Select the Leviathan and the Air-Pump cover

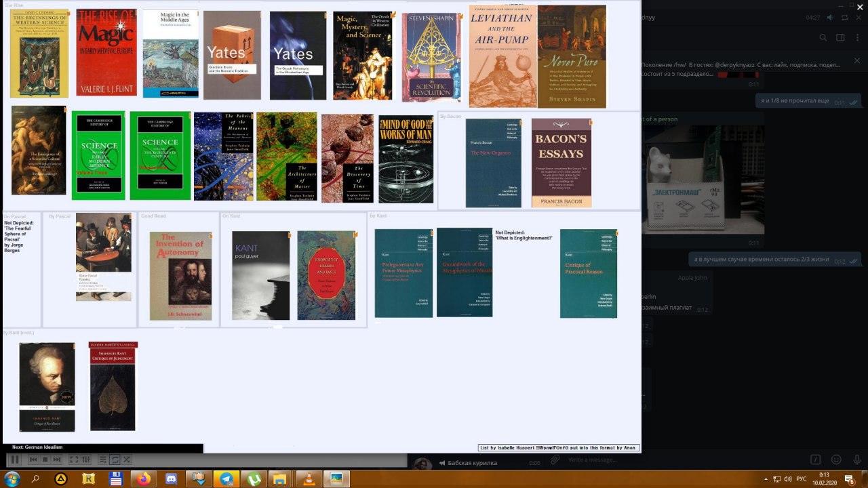pyautogui.click(x=502, y=56)
